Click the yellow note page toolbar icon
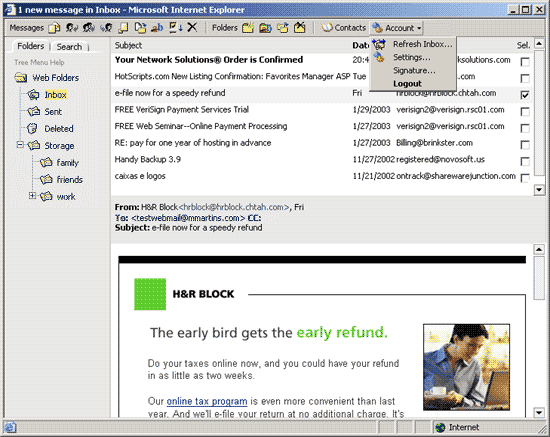 click(x=123, y=27)
